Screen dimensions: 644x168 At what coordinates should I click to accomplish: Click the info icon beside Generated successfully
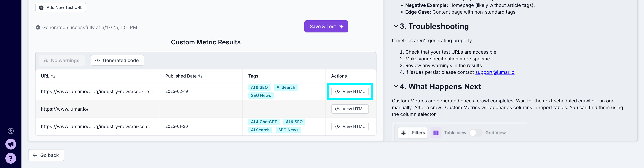tap(38, 27)
